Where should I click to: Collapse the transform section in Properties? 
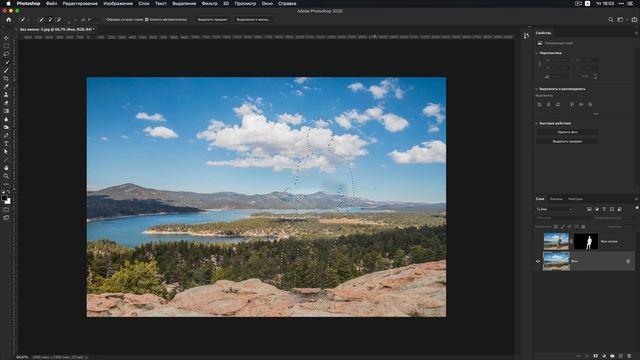pyautogui.click(x=537, y=53)
